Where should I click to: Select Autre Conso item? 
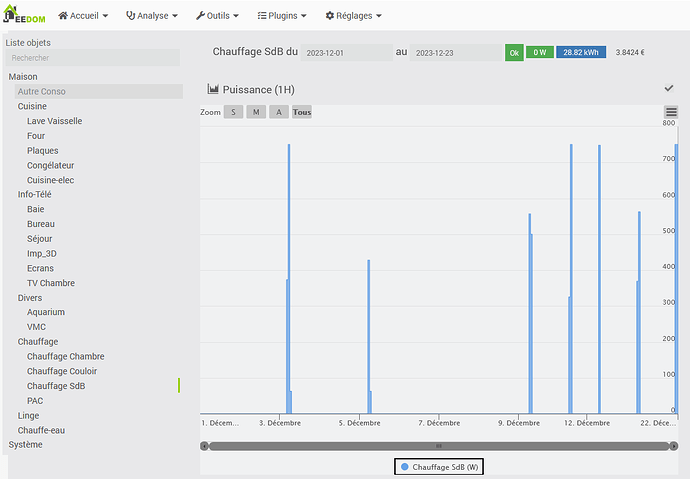99,91
